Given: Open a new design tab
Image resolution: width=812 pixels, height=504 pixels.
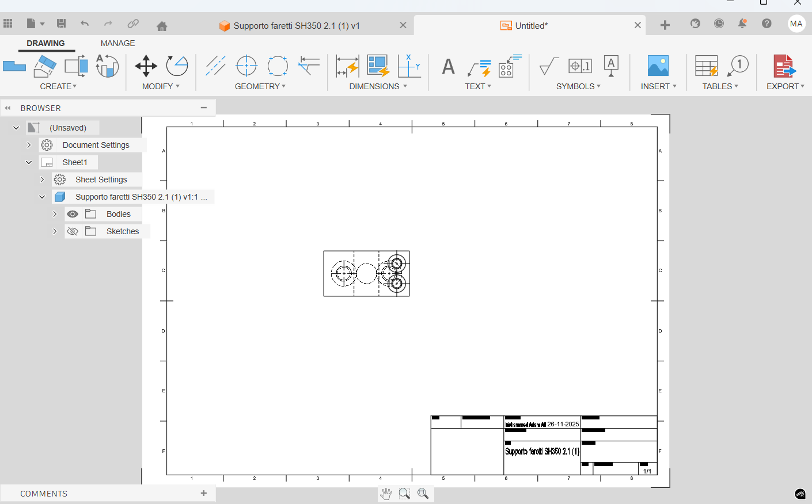Looking at the screenshot, I should point(665,25).
